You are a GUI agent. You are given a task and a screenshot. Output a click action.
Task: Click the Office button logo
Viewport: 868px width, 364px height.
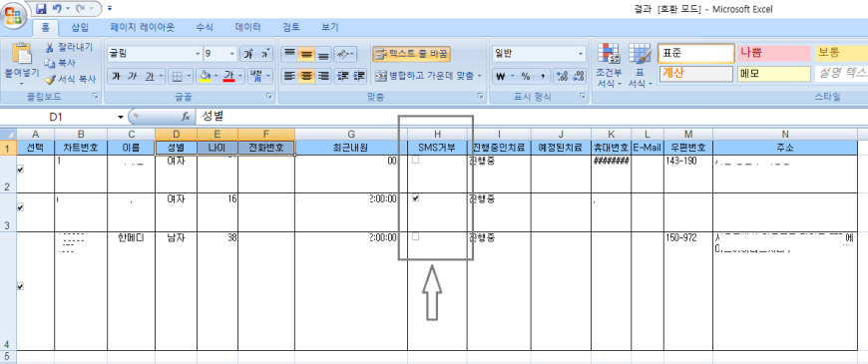coord(14,14)
